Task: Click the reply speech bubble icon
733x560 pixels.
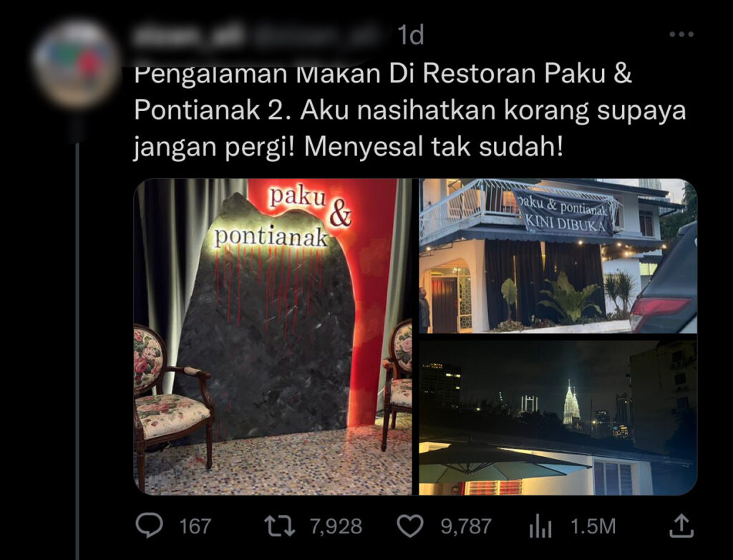Action: click(149, 526)
